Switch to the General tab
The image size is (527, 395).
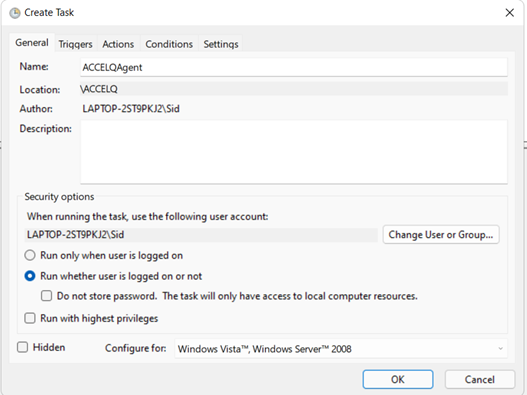(32, 43)
